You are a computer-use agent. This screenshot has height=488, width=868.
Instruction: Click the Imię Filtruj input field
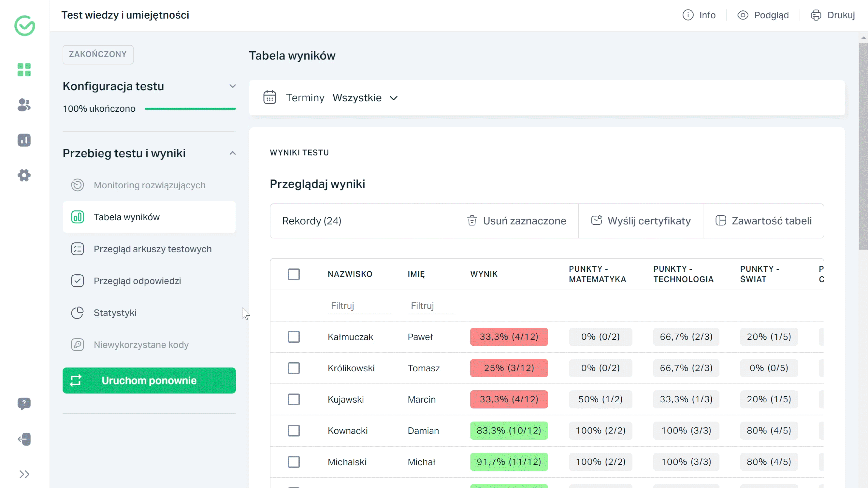click(x=431, y=306)
